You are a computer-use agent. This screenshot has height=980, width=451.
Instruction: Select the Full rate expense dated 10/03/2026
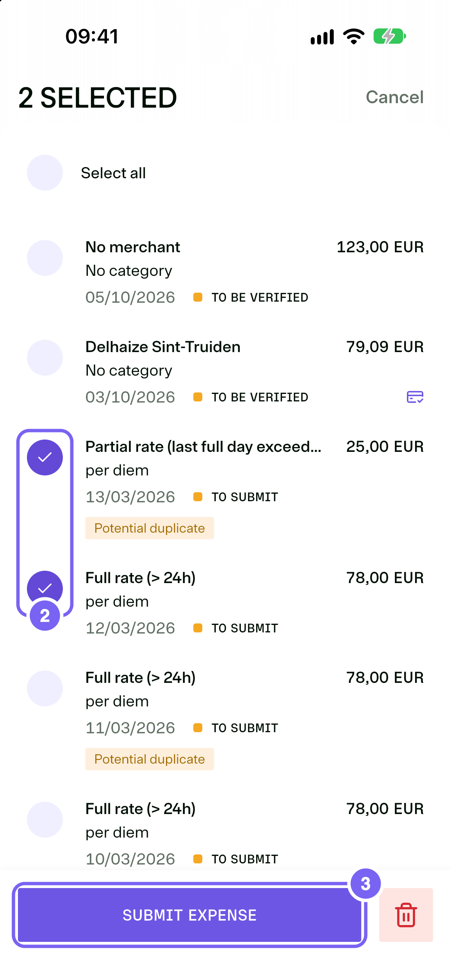point(45,819)
